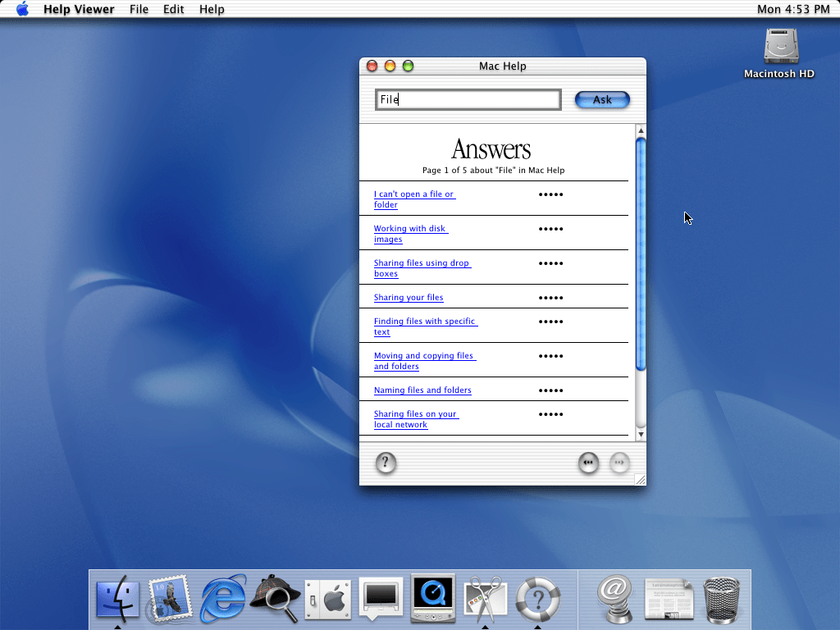Launch QuickTime Player from the dock

click(432, 598)
